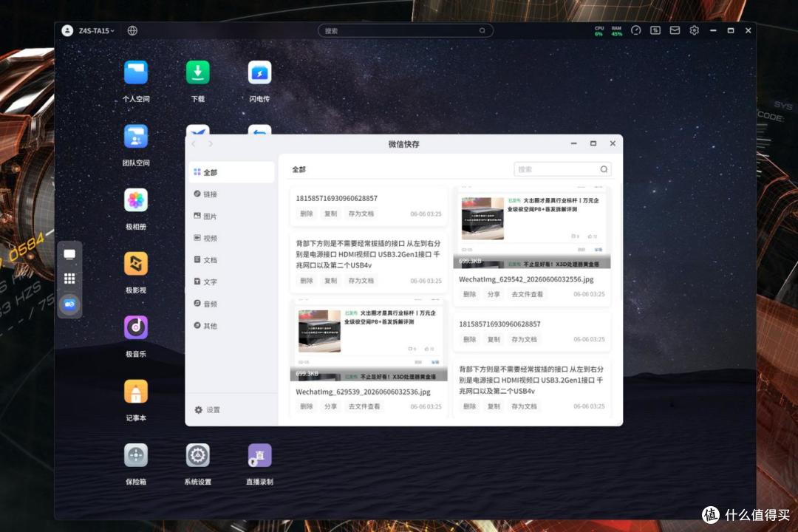
Task: Click 去文件查看 for WechatImg_629542
Action: click(528, 294)
